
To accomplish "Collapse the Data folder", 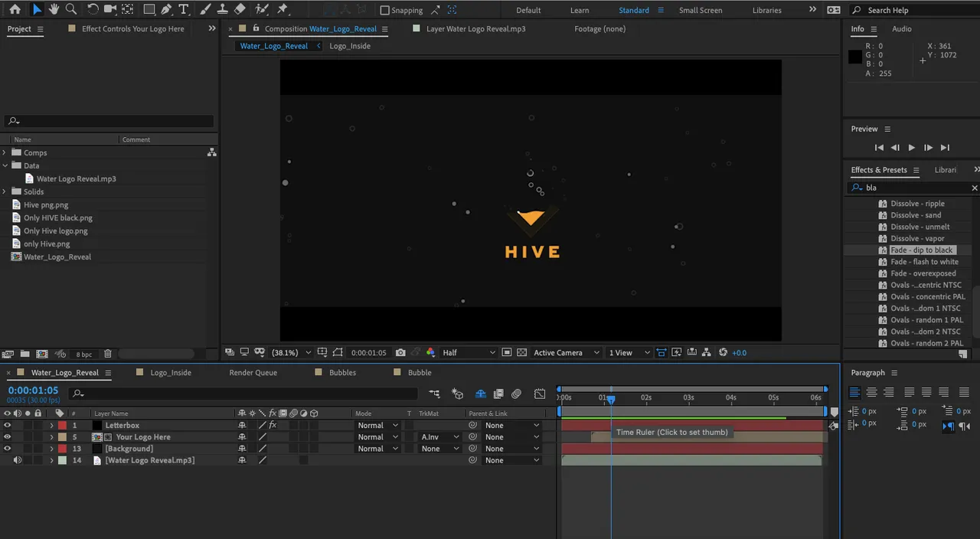I will coord(5,165).
